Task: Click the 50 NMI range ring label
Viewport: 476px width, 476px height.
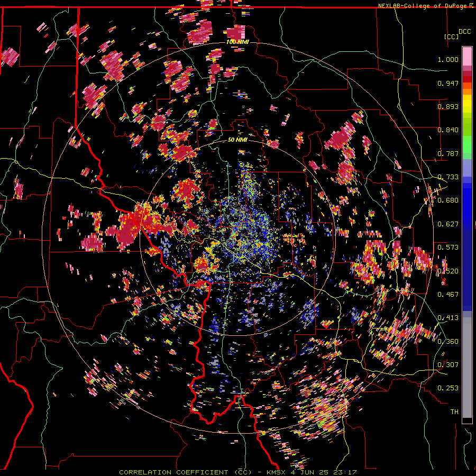Action: click(x=237, y=140)
